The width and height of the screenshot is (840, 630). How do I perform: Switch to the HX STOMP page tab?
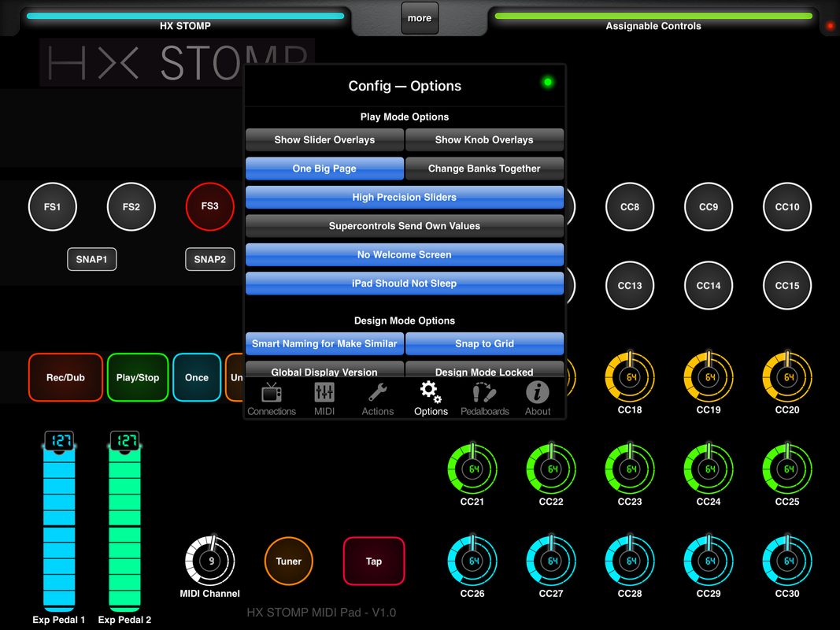(x=185, y=21)
